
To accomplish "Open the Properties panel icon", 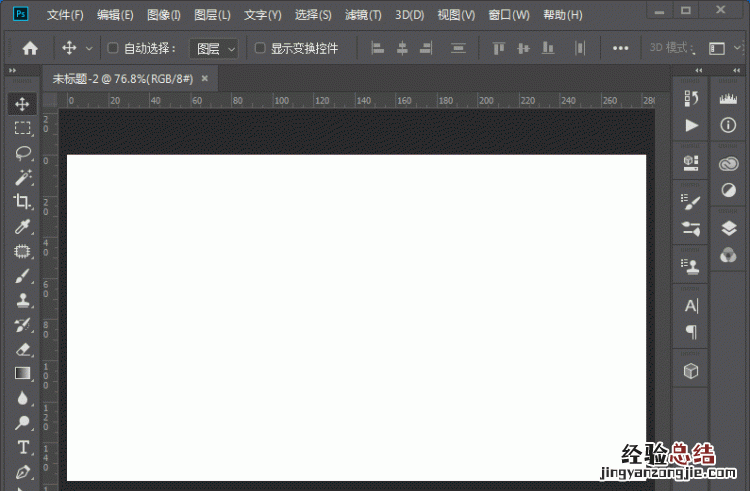I will point(691,163).
